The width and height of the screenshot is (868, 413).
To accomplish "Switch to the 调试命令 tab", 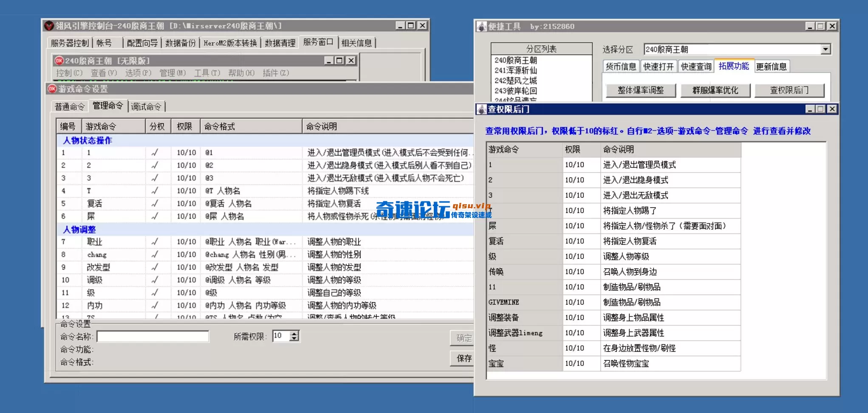I will (146, 106).
